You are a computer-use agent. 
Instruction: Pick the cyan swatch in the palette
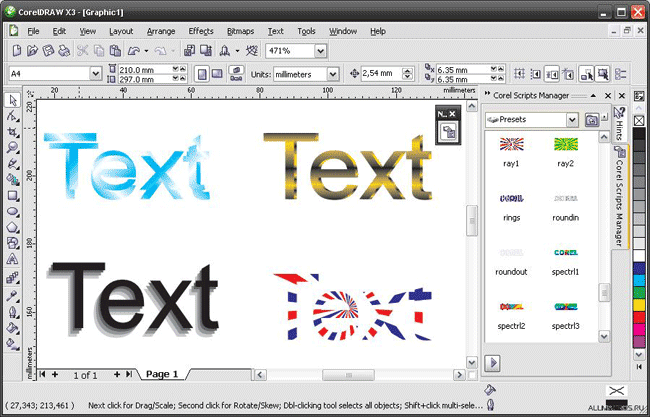tap(640, 281)
